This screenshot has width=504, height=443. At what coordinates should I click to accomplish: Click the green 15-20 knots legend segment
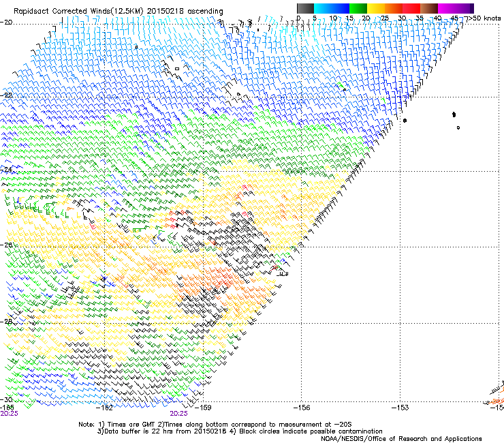(358, 8)
